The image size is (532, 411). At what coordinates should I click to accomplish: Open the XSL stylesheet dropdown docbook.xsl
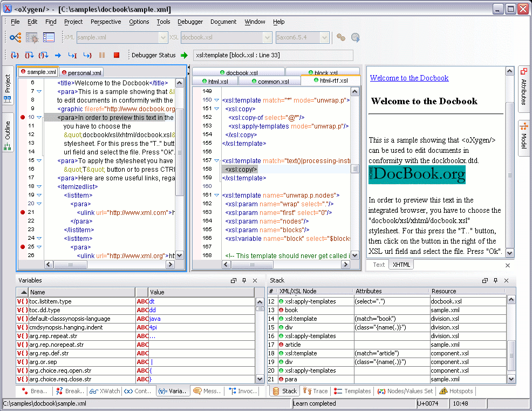268,37
